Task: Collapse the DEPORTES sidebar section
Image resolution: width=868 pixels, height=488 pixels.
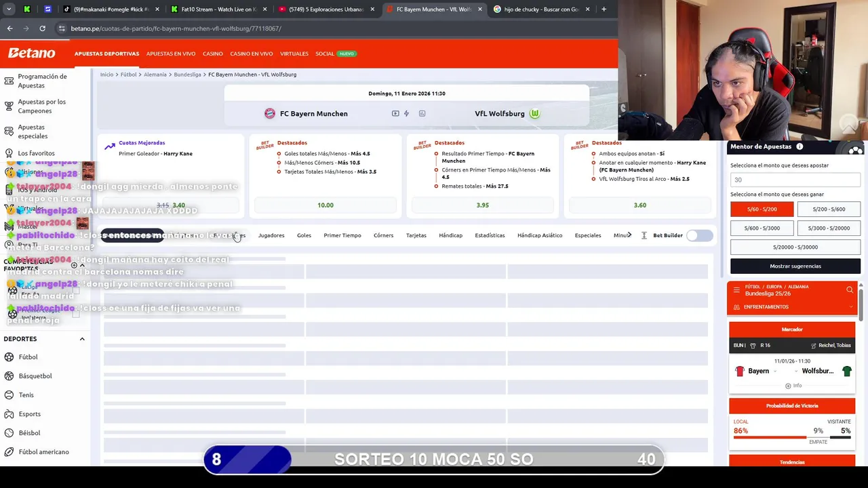Action: (82, 339)
